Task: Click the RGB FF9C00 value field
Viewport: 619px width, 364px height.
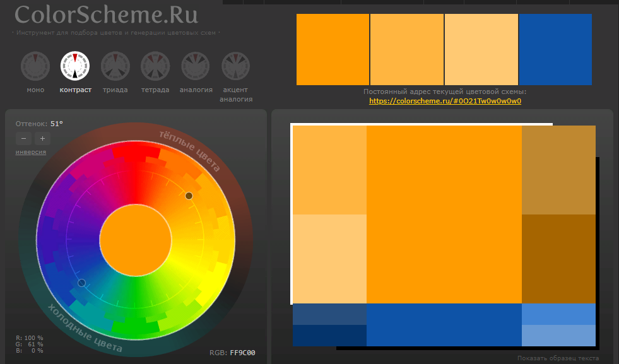Action: tap(242, 353)
